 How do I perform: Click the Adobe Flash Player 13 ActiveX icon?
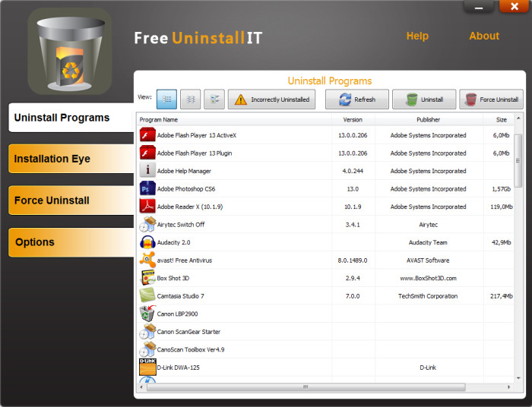point(147,135)
